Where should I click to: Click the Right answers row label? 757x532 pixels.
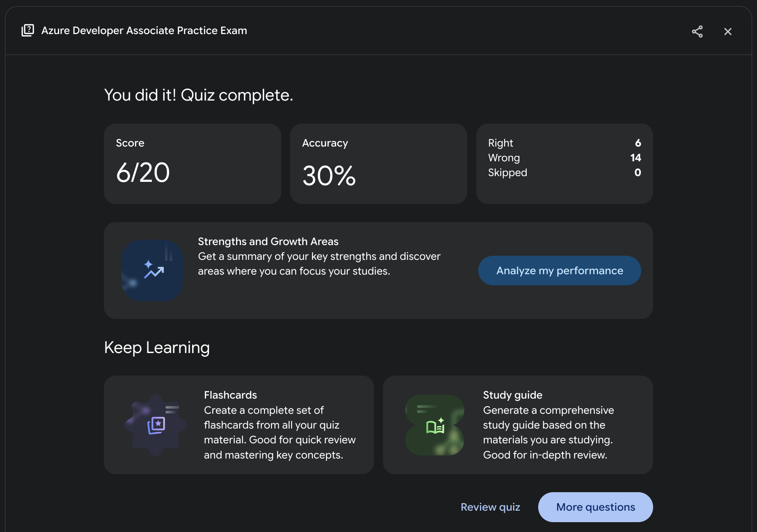(500, 143)
